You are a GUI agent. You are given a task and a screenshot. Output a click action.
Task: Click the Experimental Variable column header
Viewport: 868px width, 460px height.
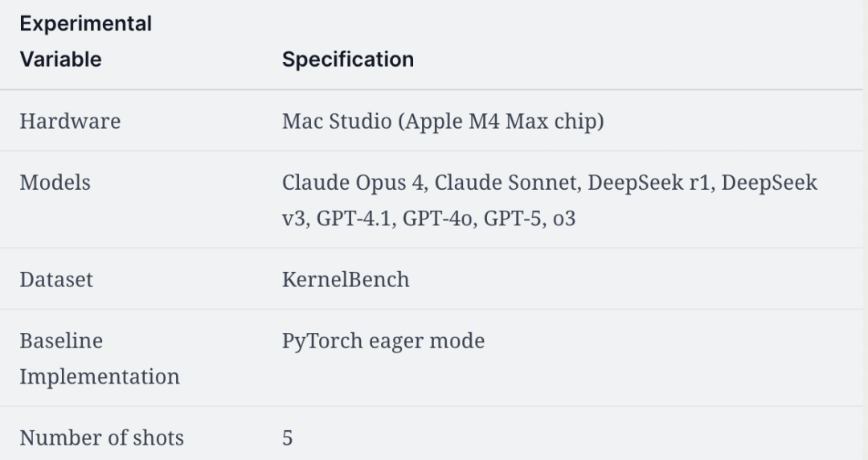point(86,42)
